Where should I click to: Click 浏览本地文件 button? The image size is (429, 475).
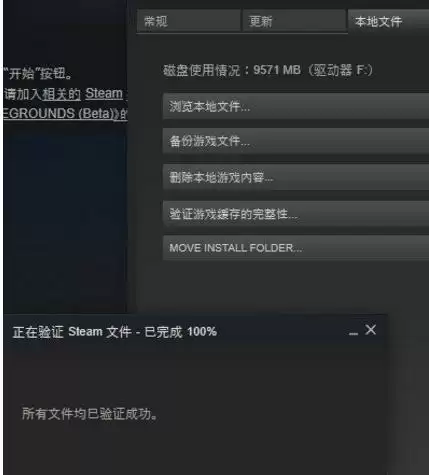coord(296,106)
